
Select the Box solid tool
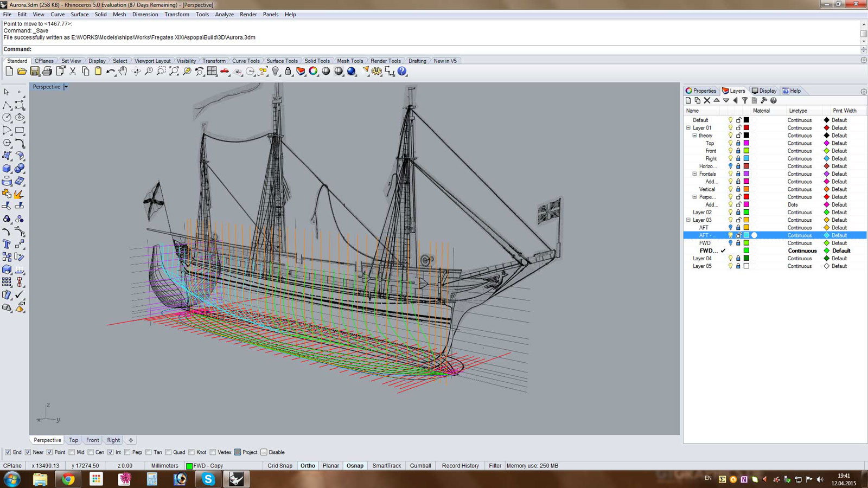coord(7,169)
